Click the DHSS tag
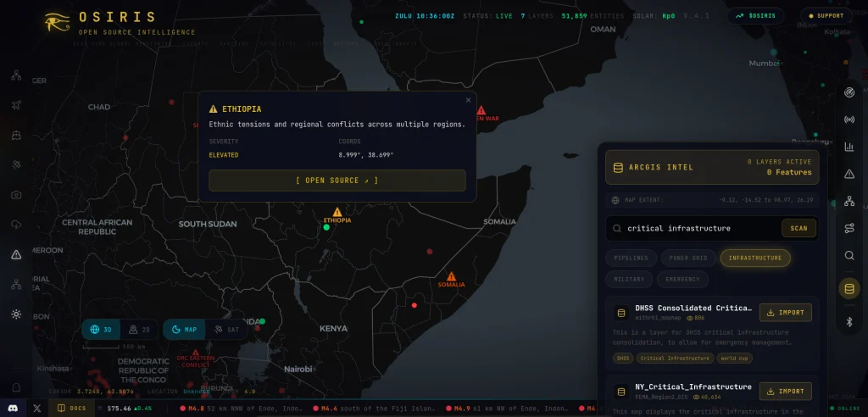This screenshot has height=417, width=868. tap(623, 359)
